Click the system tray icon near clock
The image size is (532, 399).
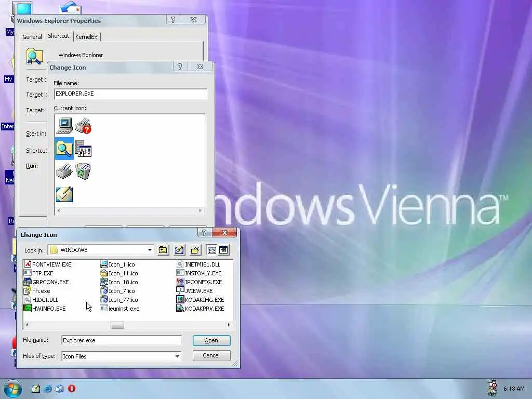493,388
